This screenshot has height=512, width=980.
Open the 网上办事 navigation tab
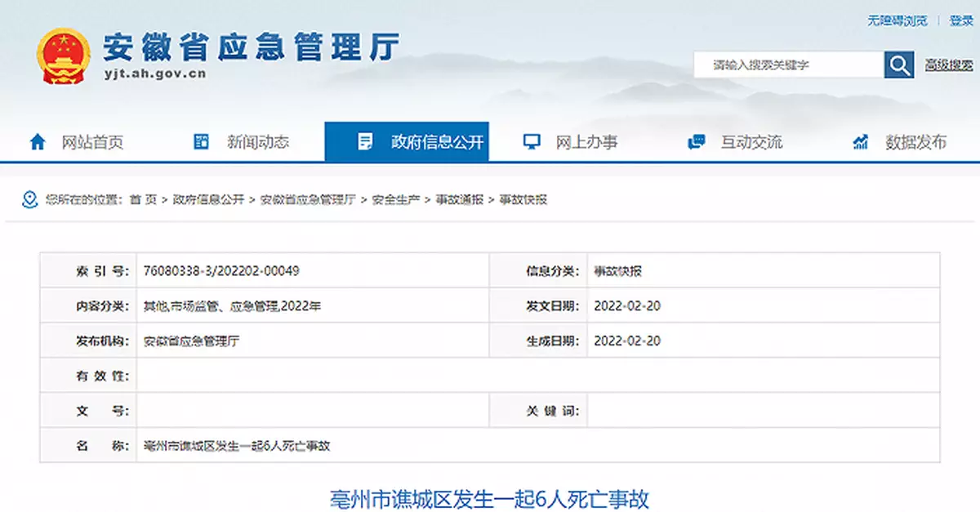point(586,142)
